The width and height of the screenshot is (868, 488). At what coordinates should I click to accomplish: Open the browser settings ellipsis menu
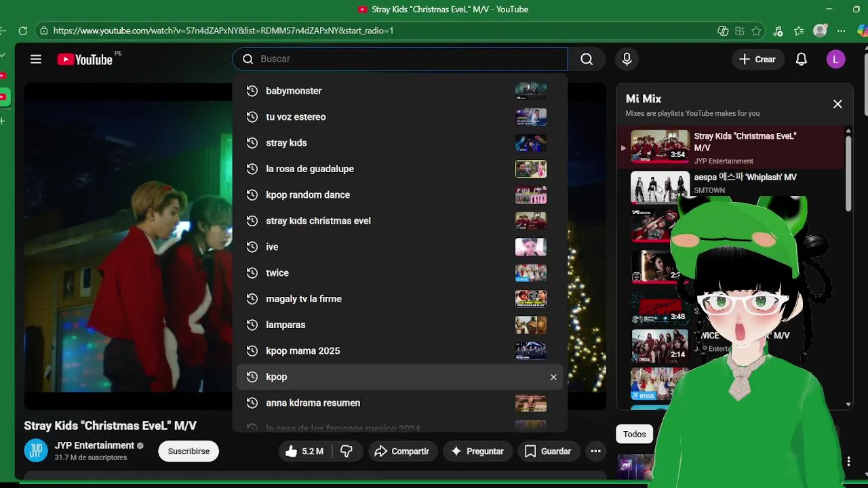pyautogui.click(x=842, y=30)
